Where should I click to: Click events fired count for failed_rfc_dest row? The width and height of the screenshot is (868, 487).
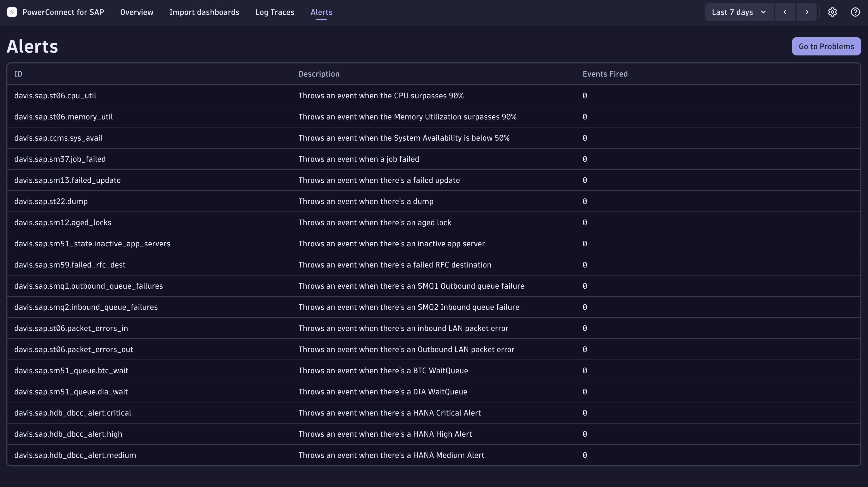(585, 265)
